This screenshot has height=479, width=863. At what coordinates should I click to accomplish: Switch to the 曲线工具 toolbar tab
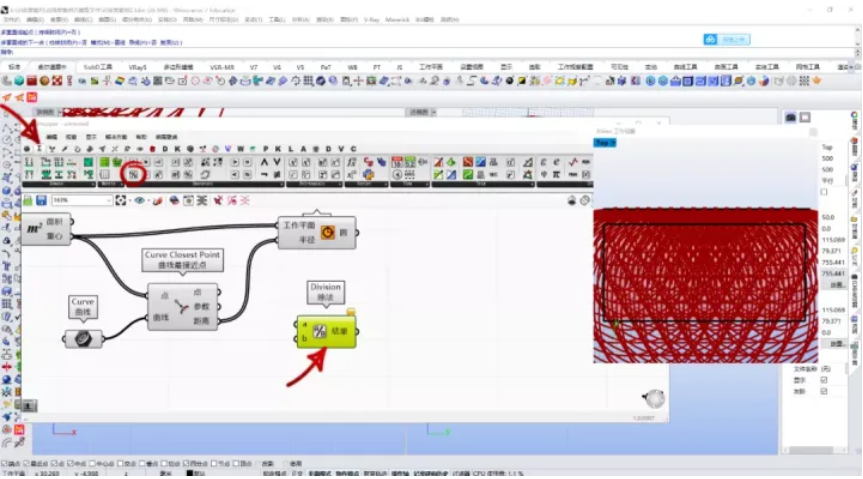pos(685,67)
